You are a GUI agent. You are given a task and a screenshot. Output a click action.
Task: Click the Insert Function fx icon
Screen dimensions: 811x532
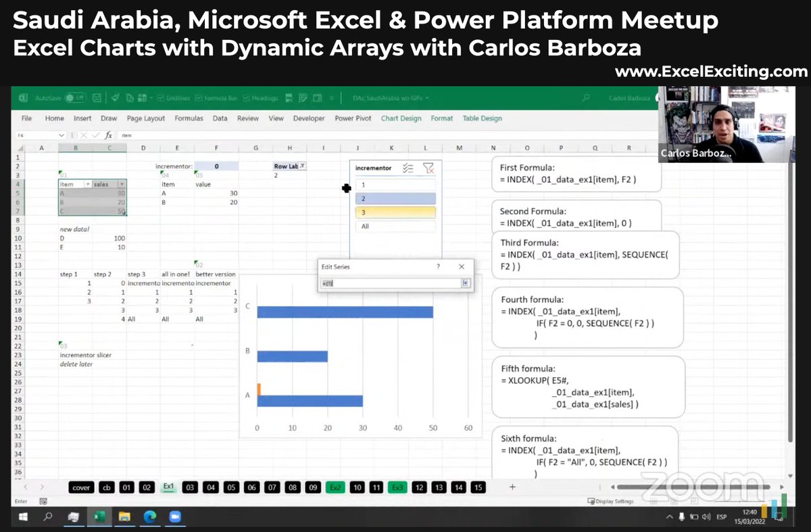tap(108, 135)
